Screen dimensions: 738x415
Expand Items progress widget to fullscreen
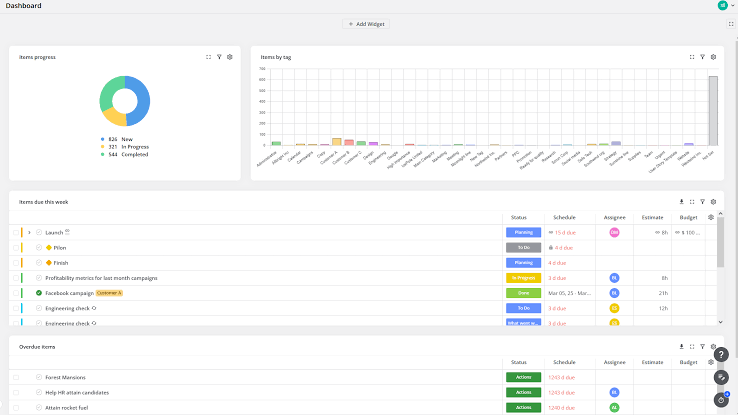(x=209, y=57)
